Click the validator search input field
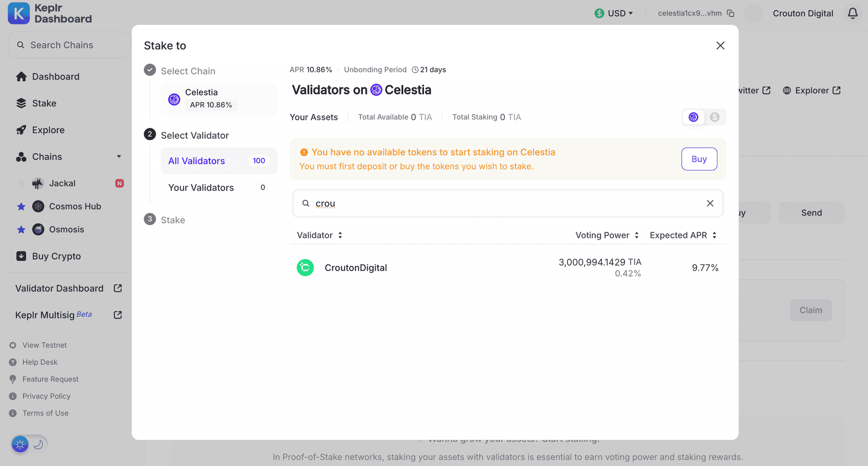Screen dimensions: 868x466 pos(506,203)
